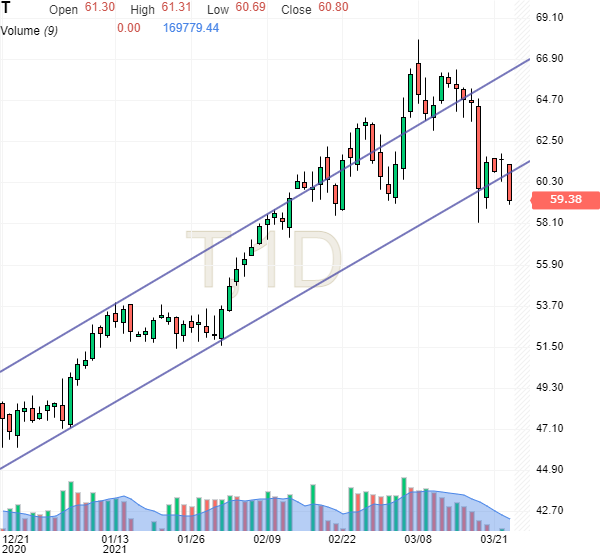Click the 01/13 2021 date label

pyautogui.click(x=114, y=544)
